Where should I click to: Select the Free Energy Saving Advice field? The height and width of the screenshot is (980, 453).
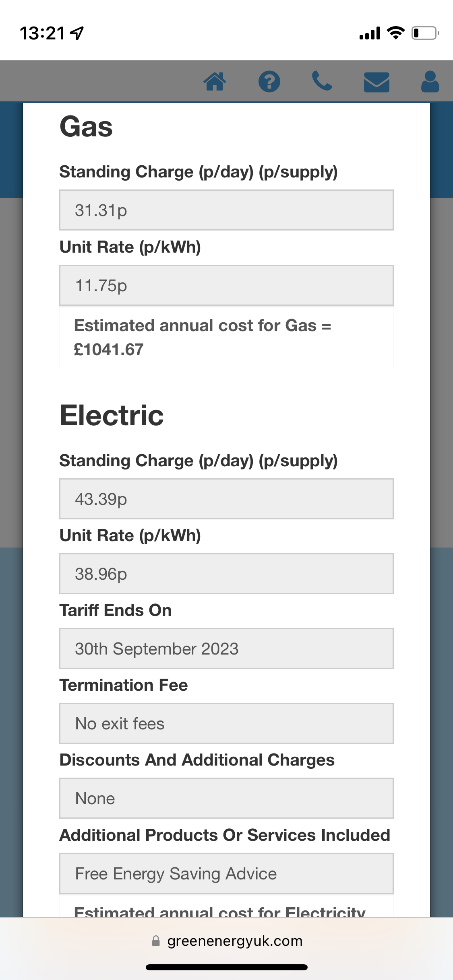(226, 873)
